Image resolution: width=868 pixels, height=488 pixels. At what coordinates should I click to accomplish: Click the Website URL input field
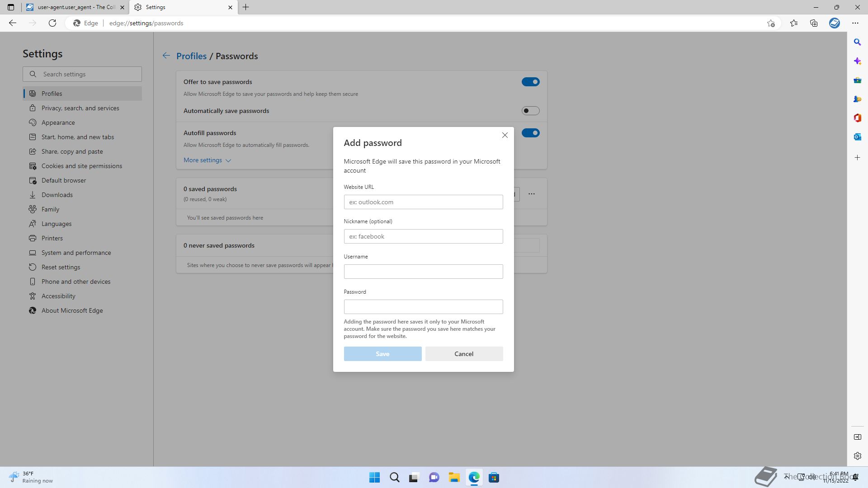click(x=423, y=202)
